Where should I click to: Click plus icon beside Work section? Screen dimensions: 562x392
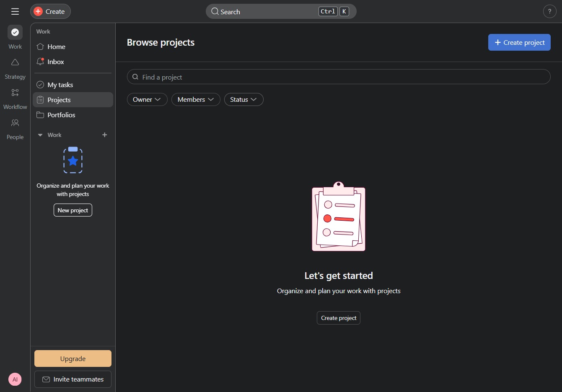point(105,135)
